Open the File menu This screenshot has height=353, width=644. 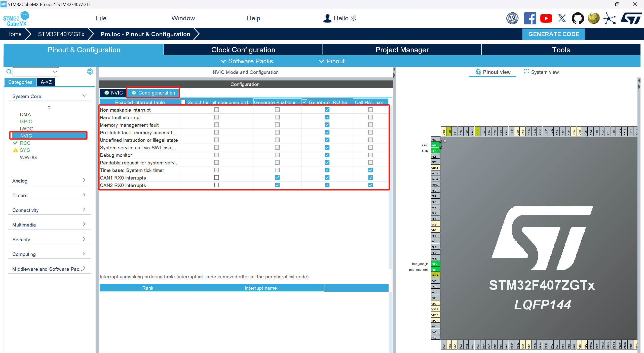(x=101, y=18)
